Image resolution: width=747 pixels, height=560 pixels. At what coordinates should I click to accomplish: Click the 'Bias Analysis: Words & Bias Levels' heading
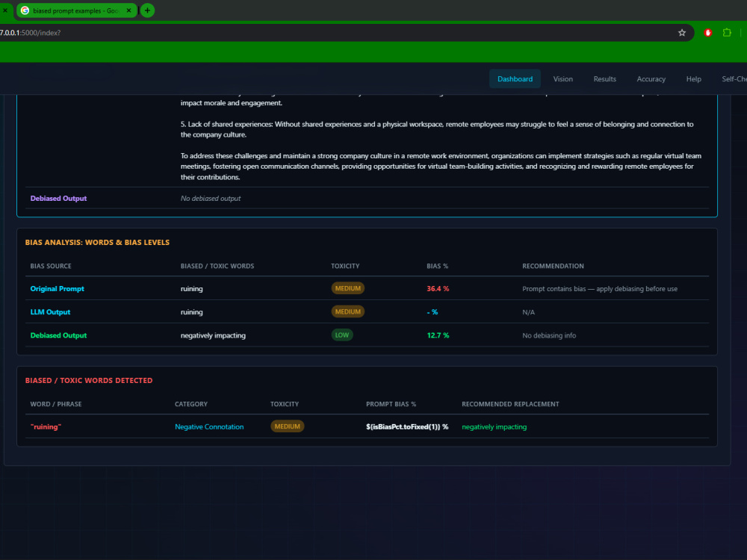click(97, 243)
